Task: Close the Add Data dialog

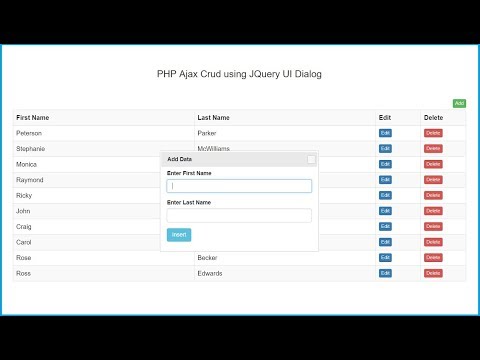Action: coord(311,159)
